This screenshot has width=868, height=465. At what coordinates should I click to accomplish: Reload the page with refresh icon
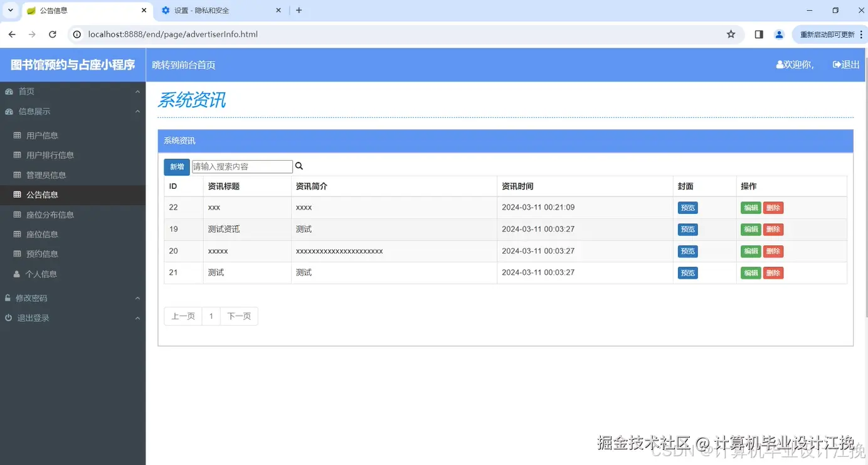click(x=53, y=35)
